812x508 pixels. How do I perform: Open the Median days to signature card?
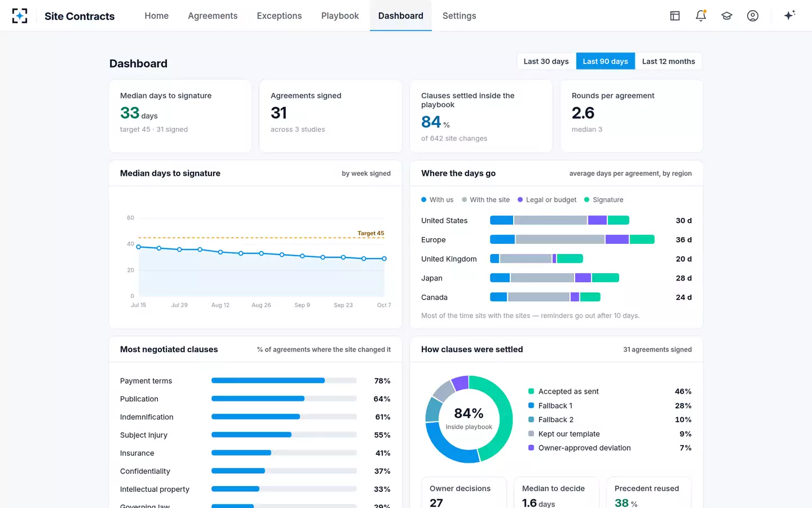point(180,116)
